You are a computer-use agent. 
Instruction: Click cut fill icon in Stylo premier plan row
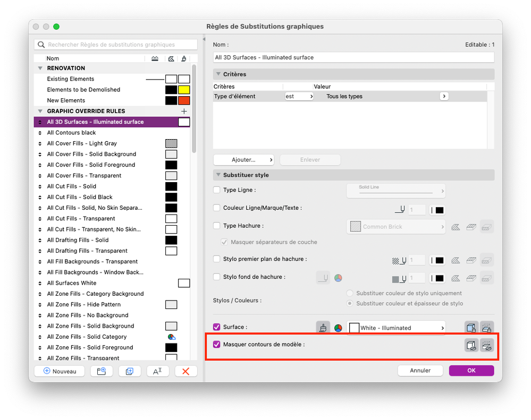456,260
